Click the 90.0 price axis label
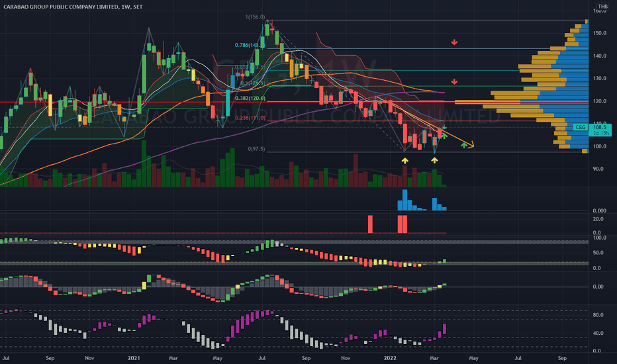This screenshot has height=364, width=617. (598, 169)
